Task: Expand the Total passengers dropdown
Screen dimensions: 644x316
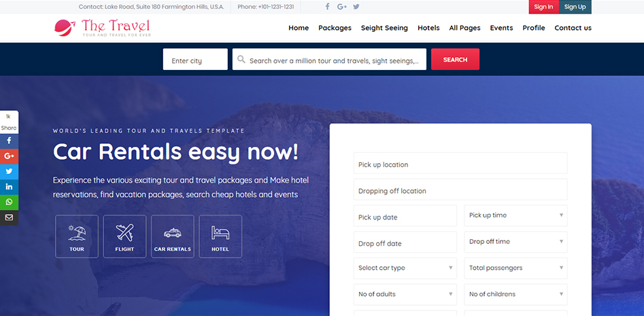Action: click(x=515, y=268)
